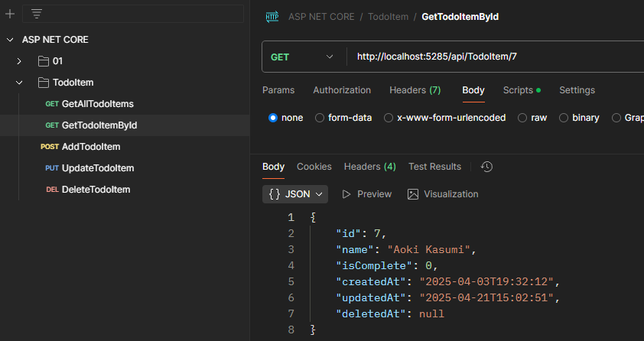This screenshot has width=644, height=341.
Task: Open the GET method dropdown
Action: pos(303,57)
